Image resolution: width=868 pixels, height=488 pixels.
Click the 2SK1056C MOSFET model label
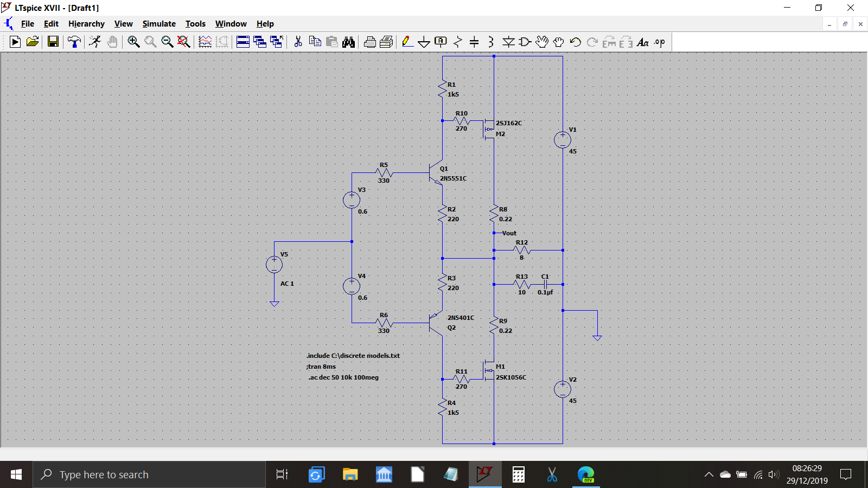[510, 377]
